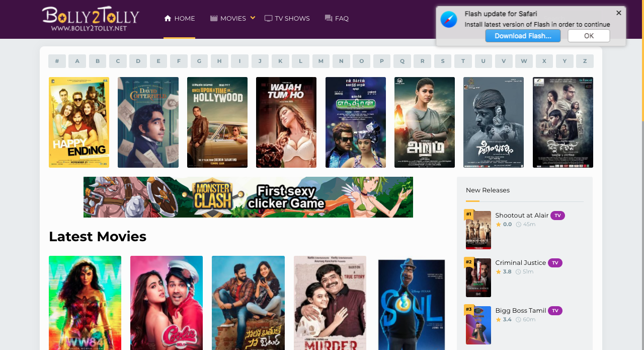The width and height of the screenshot is (644, 350).
Task: Open the Coolie No. 1 poster
Action: click(167, 303)
